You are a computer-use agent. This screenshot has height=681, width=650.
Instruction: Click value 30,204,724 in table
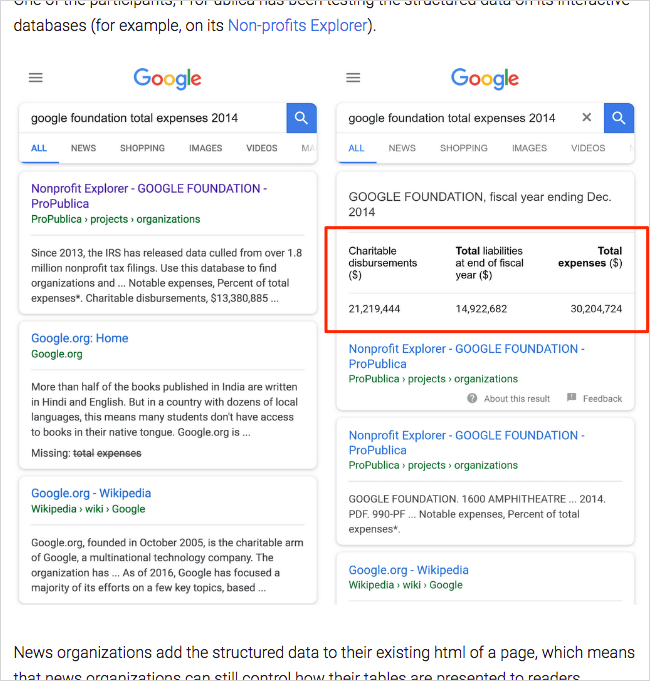click(596, 309)
